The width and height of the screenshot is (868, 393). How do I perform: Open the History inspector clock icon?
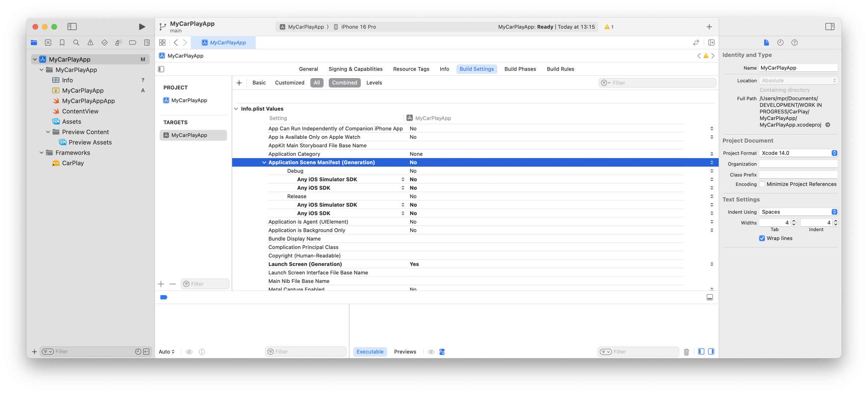(x=780, y=43)
